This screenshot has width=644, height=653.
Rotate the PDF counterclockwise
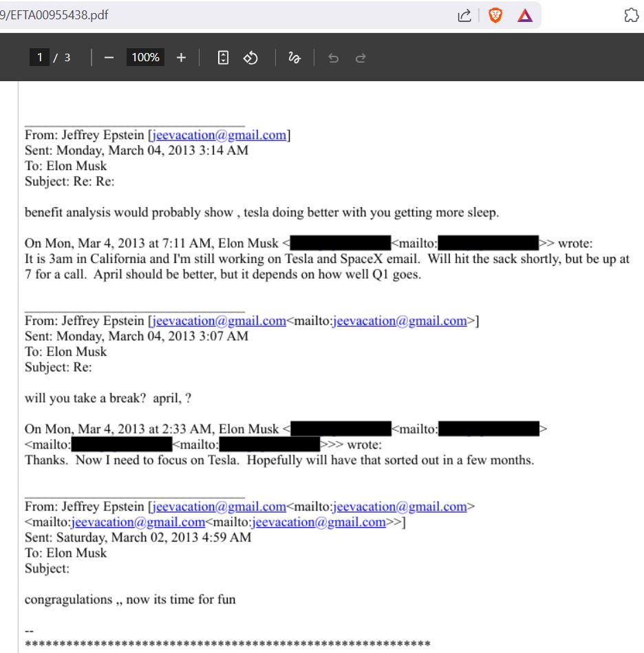[250, 58]
